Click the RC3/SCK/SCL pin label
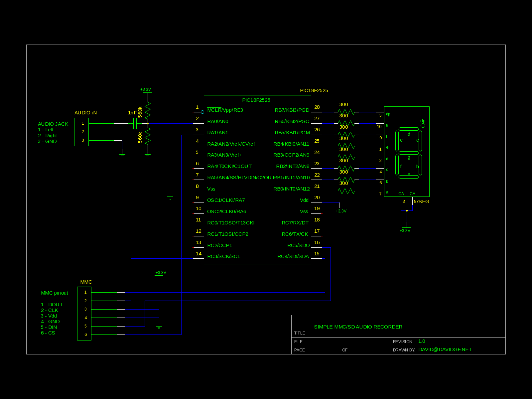Viewport: 532px width, 399px height. tap(224, 256)
